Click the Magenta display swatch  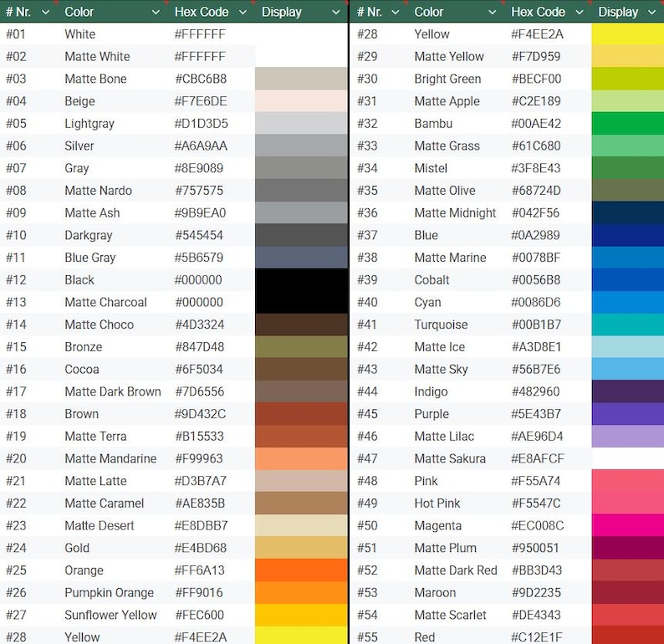pyautogui.click(x=627, y=525)
